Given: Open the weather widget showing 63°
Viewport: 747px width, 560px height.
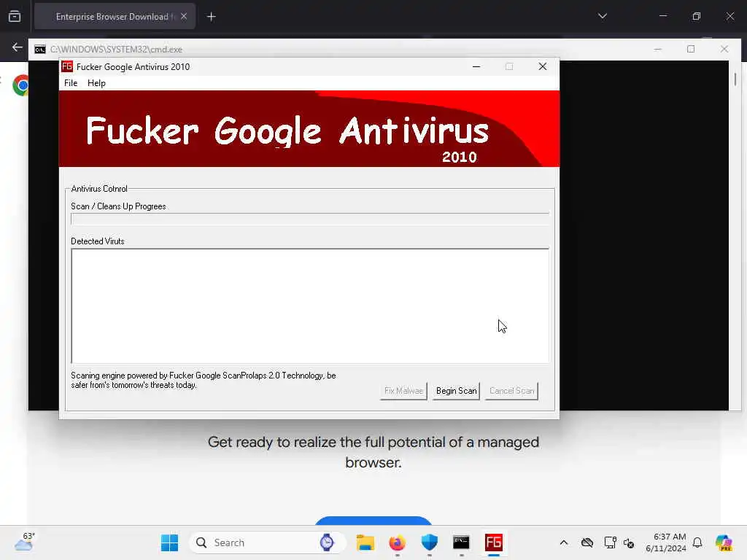Looking at the screenshot, I should tap(24, 542).
